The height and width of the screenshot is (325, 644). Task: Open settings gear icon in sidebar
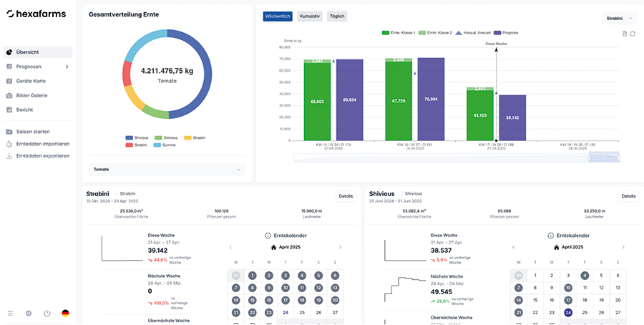point(29,314)
